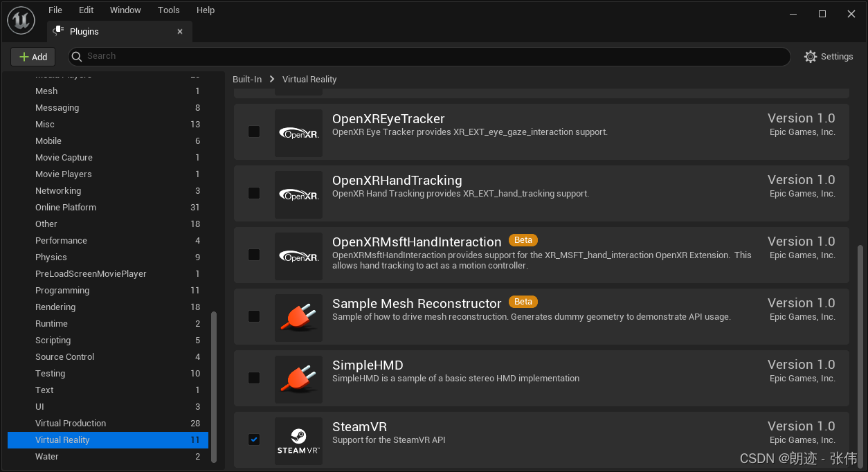This screenshot has height=472, width=868.
Task: Open the File menu
Action: pyautogui.click(x=55, y=10)
